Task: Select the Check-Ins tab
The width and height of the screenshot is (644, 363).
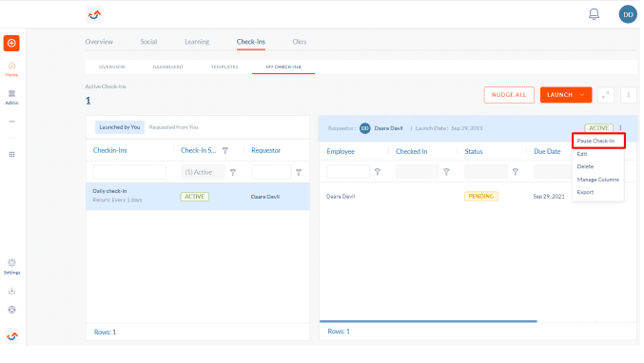Action: coord(250,42)
